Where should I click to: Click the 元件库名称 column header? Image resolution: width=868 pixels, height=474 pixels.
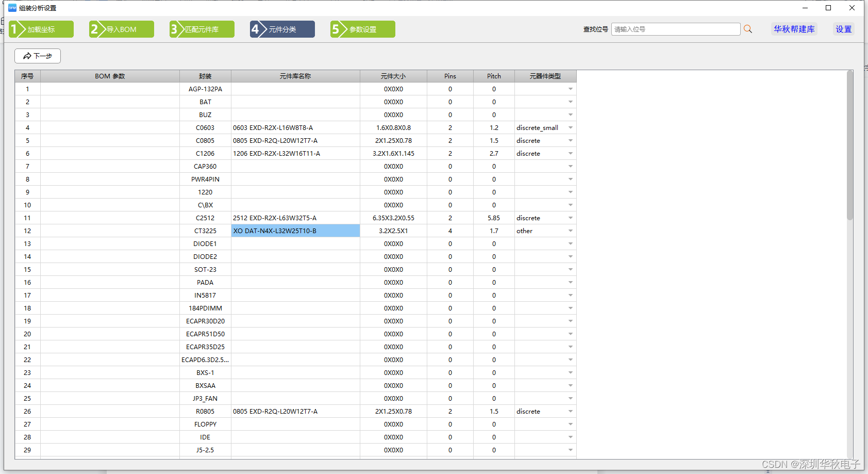295,76
